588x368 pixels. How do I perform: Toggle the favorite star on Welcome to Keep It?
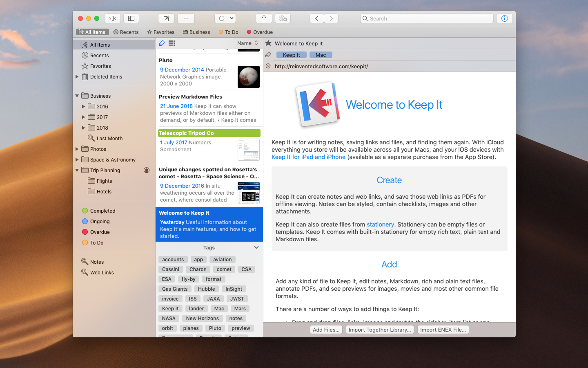point(267,43)
